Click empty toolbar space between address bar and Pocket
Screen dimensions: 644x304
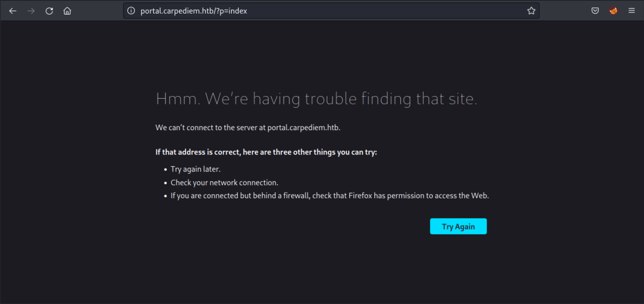tap(564, 11)
